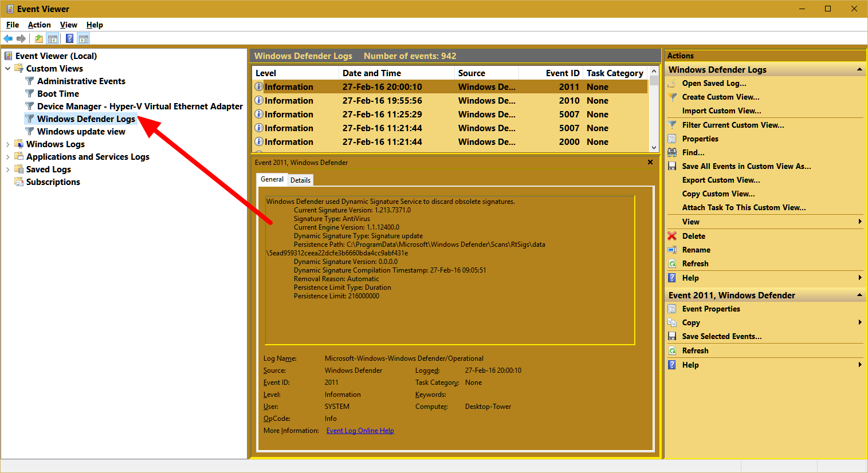Image resolution: width=868 pixels, height=473 pixels.
Task: Open the lower Help submenu arrow
Action: (860, 365)
